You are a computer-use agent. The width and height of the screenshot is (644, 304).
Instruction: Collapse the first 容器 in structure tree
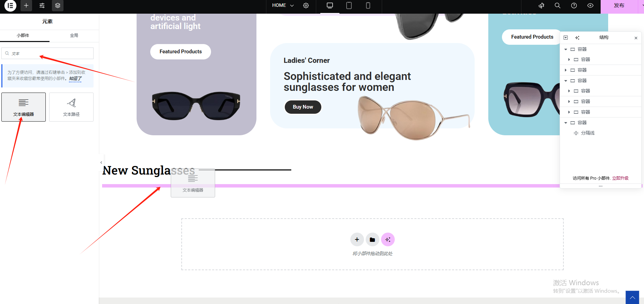(566, 50)
